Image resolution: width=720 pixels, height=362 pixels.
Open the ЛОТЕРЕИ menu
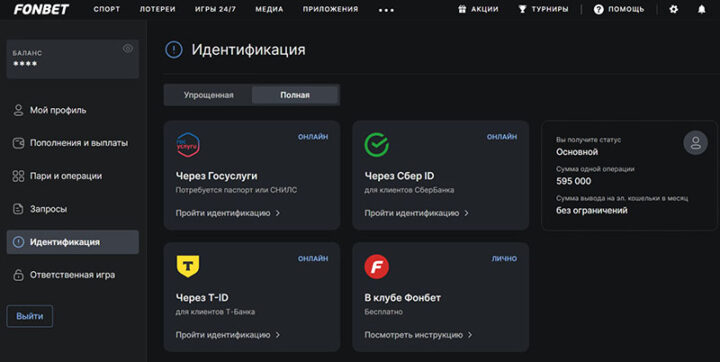[x=158, y=9]
